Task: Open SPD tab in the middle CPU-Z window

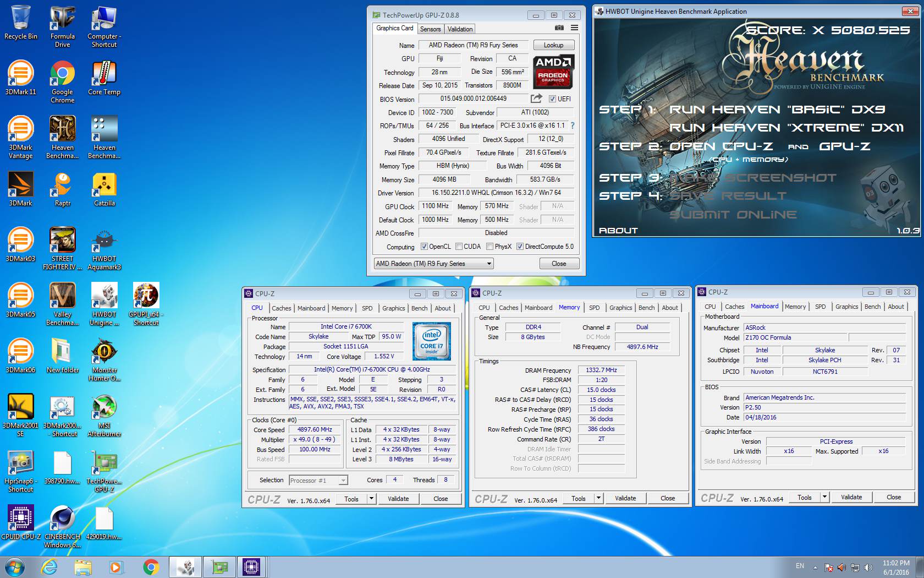Action: tap(595, 308)
